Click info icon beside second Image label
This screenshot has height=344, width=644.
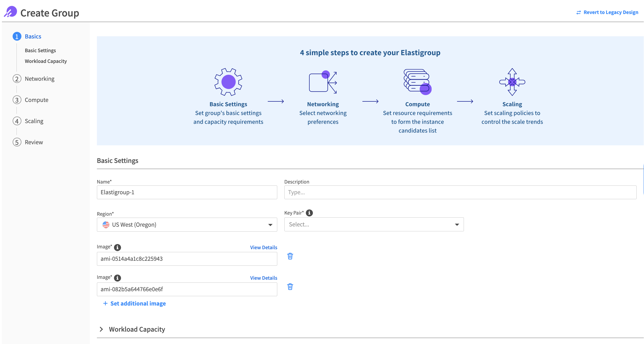[x=117, y=278]
